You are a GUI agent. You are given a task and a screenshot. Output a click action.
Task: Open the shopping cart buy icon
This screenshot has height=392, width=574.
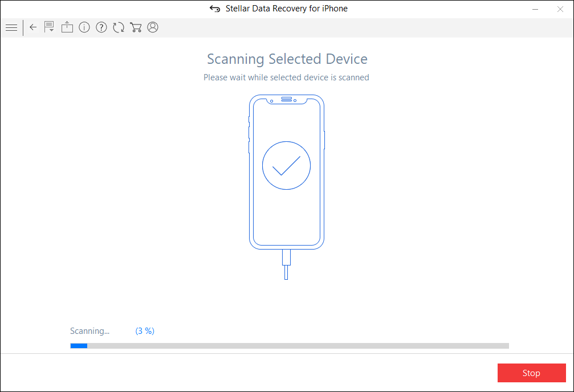136,27
